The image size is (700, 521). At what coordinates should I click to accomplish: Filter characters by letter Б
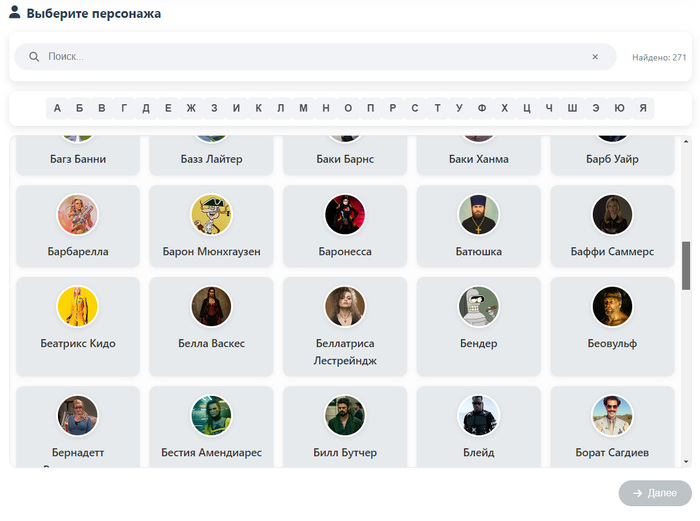pos(79,108)
